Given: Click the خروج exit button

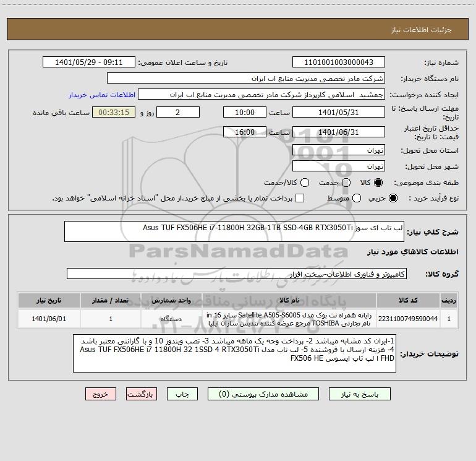Looking at the screenshot, I should pyautogui.click(x=101, y=394).
